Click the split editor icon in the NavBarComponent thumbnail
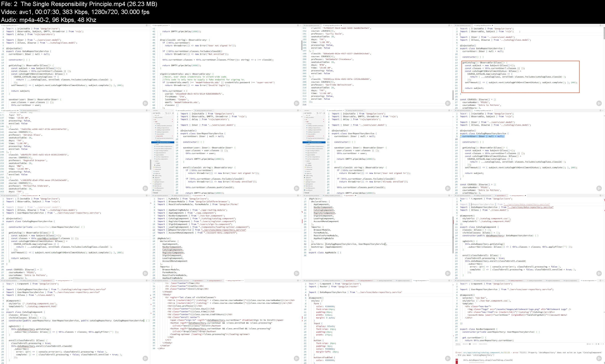 [601, 281]
